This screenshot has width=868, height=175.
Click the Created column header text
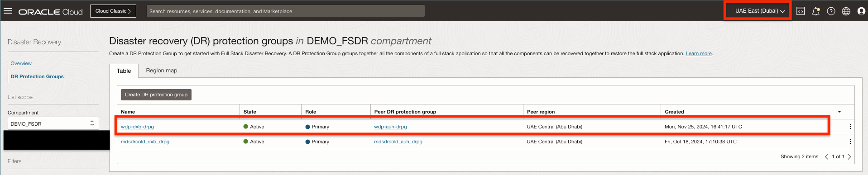[x=674, y=112]
